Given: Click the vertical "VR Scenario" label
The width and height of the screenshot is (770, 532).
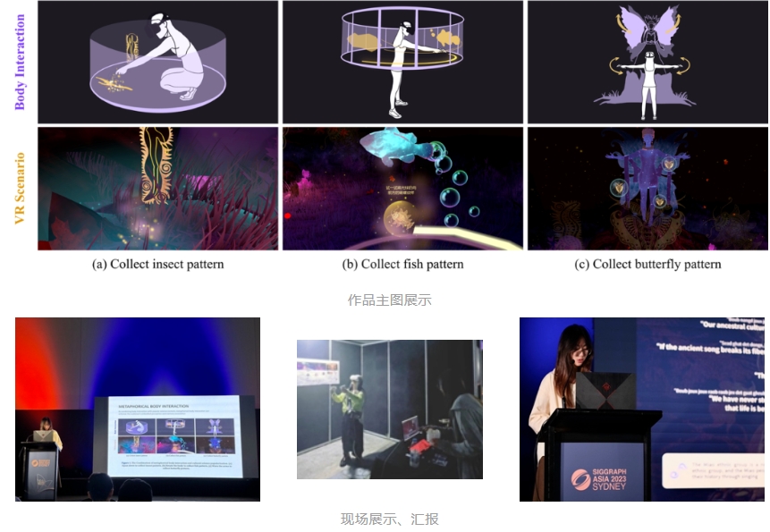Looking at the screenshot, I should click(x=20, y=188).
